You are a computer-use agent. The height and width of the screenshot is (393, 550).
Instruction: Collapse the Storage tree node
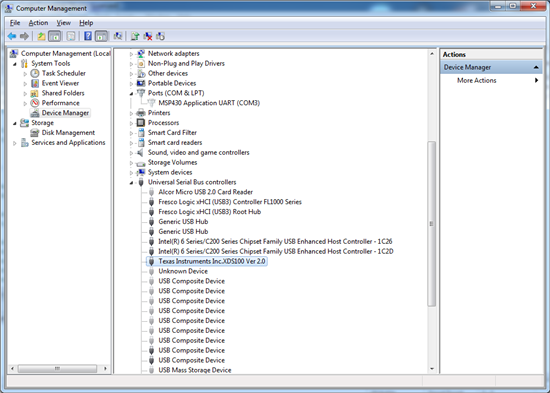click(x=15, y=123)
